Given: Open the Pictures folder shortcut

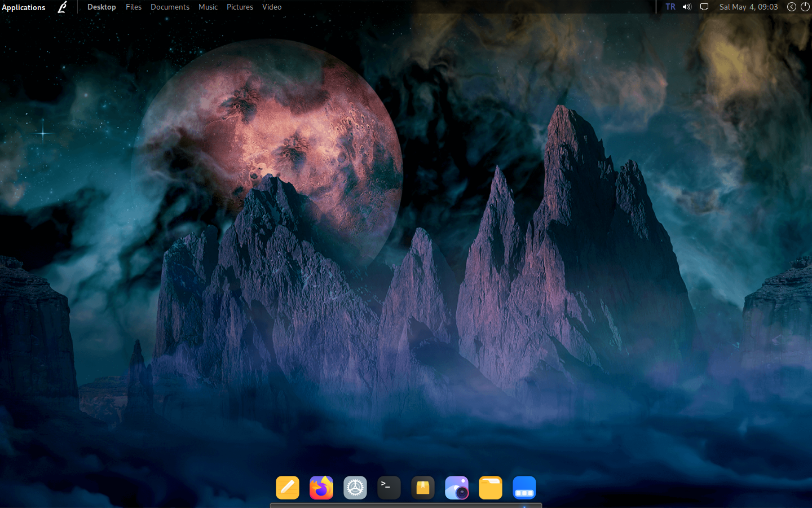Looking at the screenshot, I should 240,7.
